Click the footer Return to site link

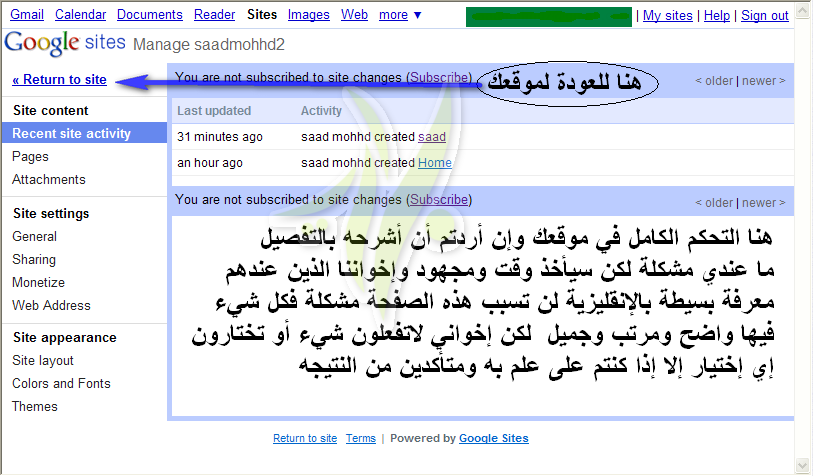[305, 438]
